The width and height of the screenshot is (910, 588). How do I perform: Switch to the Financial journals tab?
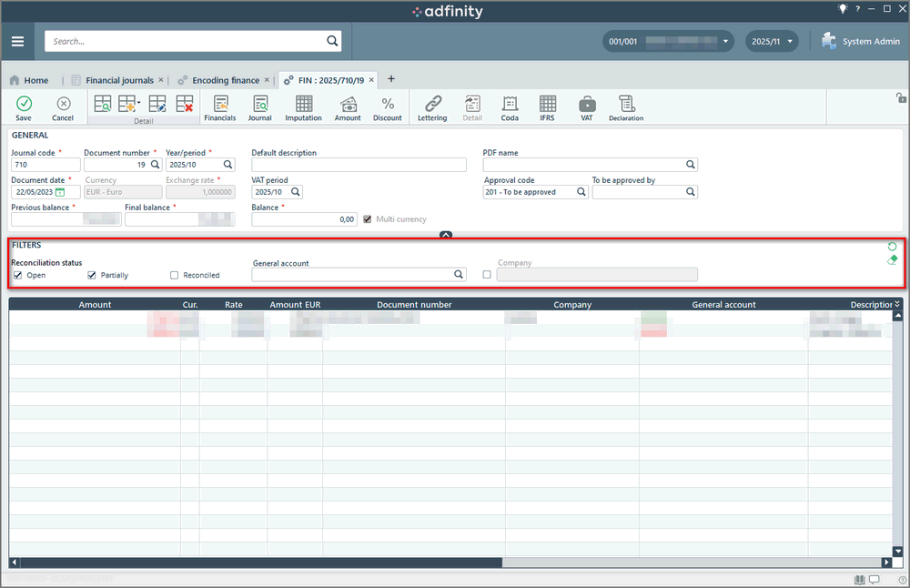coord(118,80)
